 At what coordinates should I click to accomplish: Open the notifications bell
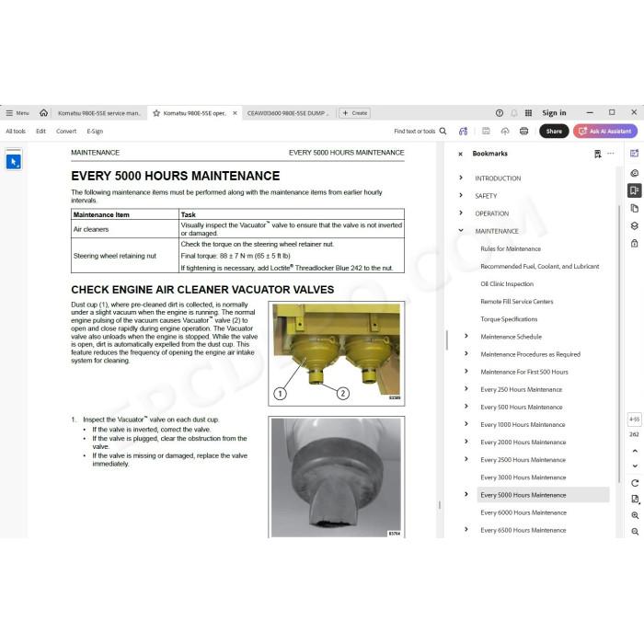coord(513,113)
